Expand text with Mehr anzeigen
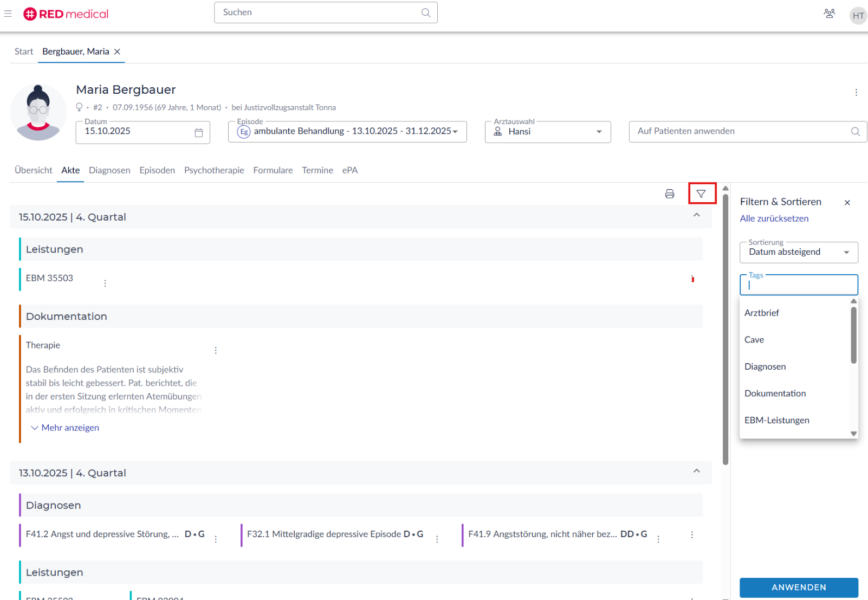The width and height of the screenshot is (868, 600). tap(65, 428)
